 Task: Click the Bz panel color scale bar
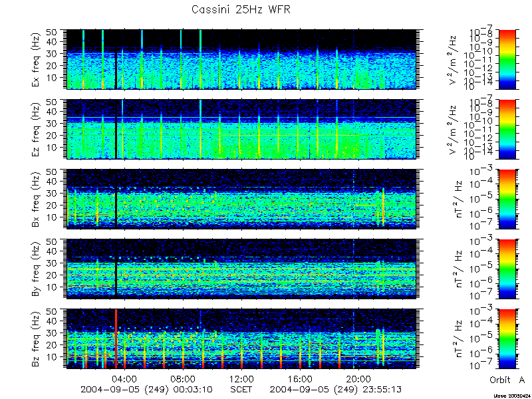point(507,338)
